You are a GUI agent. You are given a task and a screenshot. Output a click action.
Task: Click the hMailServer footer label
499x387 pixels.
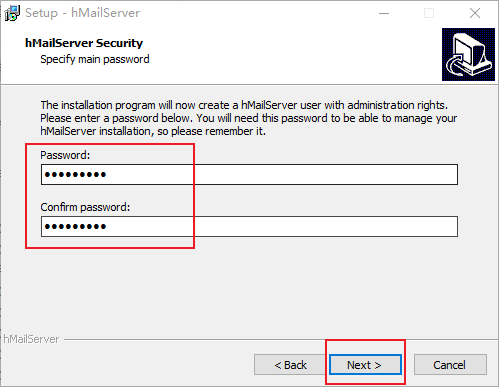(31, 339)
